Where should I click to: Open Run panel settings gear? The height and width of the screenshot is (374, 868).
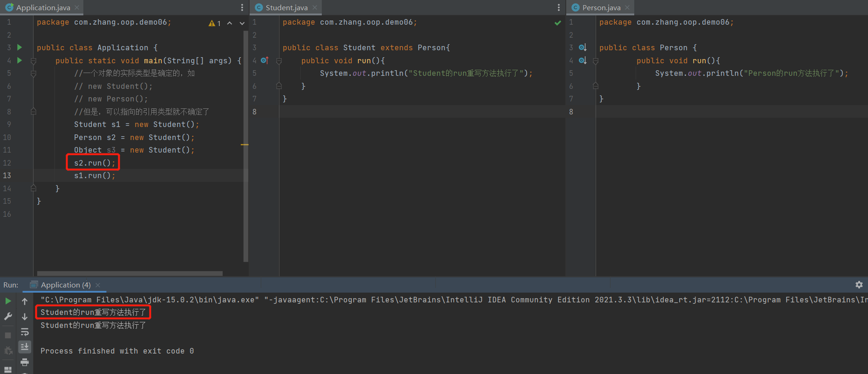(x=859, y=285)
